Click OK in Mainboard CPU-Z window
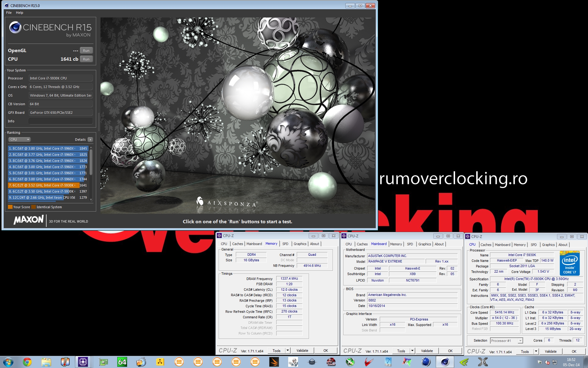This screenshot has height=368, width=588. [x=450, y=351]
